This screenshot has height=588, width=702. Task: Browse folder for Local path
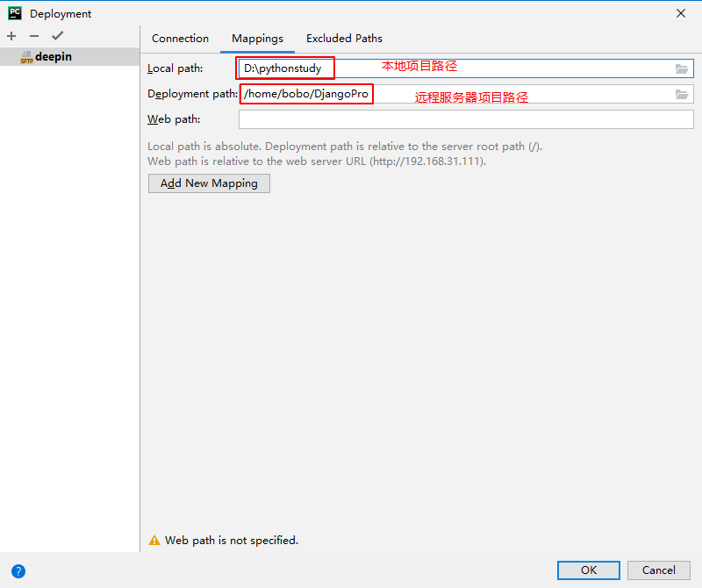pyautogui.click(x=682, y=68)
